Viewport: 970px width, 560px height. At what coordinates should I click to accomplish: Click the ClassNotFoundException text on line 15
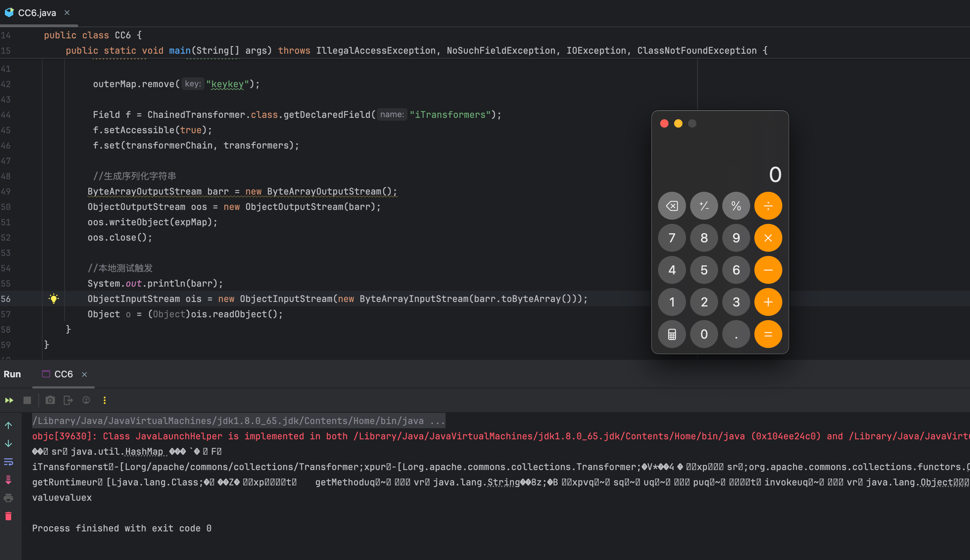(x=697, y=50)
